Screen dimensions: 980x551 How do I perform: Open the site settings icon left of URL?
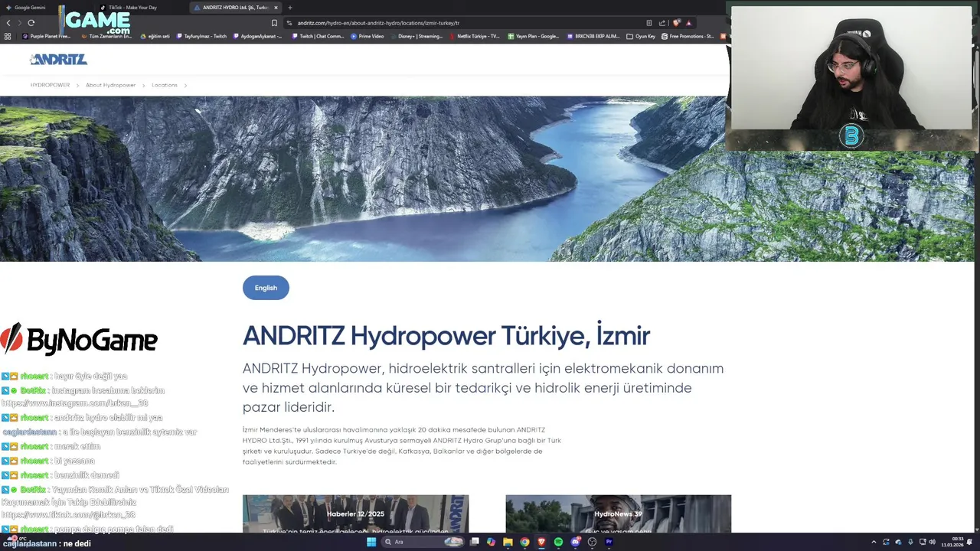coord(289,23)
